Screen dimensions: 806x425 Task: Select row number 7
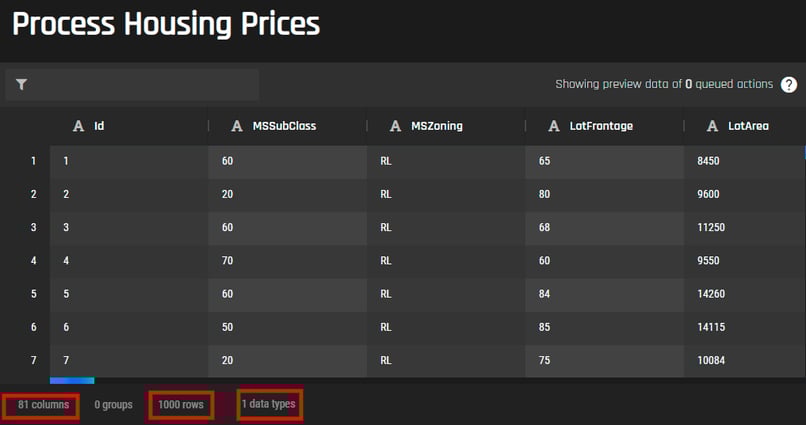33,360
